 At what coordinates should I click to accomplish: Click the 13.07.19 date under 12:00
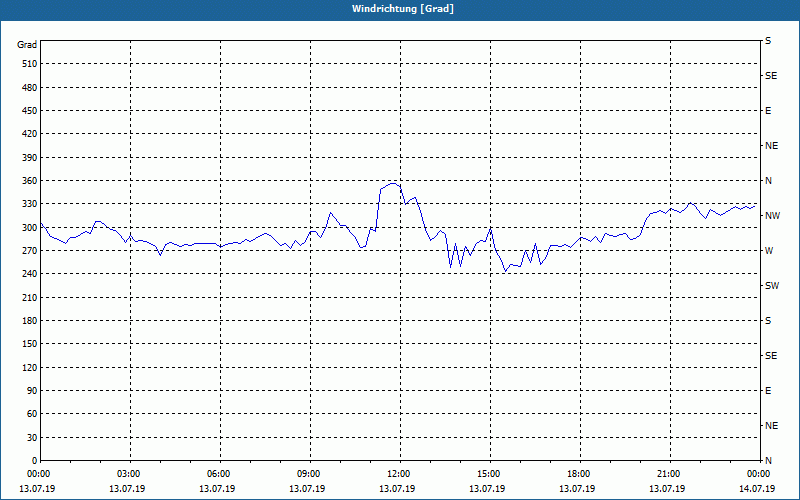pyautogui.click(x=397, y=489)
